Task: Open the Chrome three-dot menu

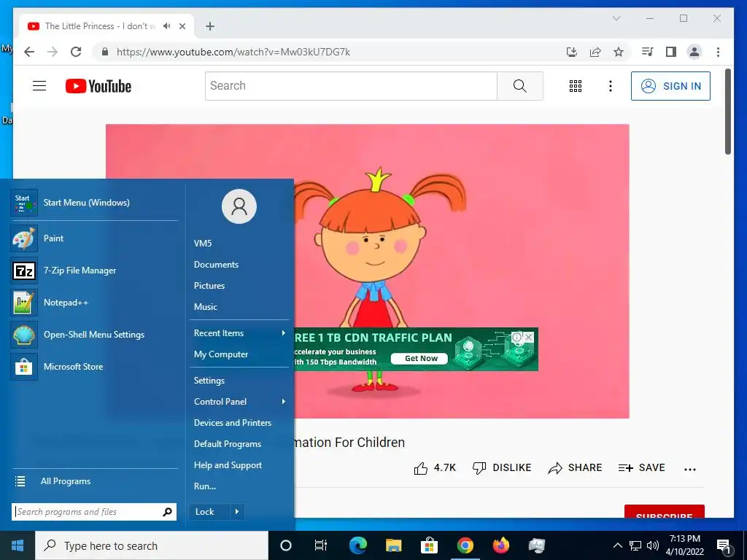Action: pos(718,52)
